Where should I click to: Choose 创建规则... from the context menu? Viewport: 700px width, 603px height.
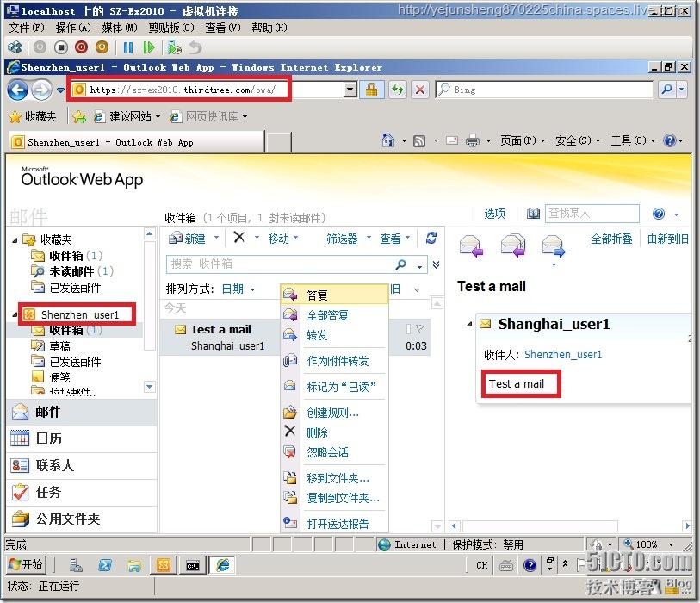[x=334, y=413]
